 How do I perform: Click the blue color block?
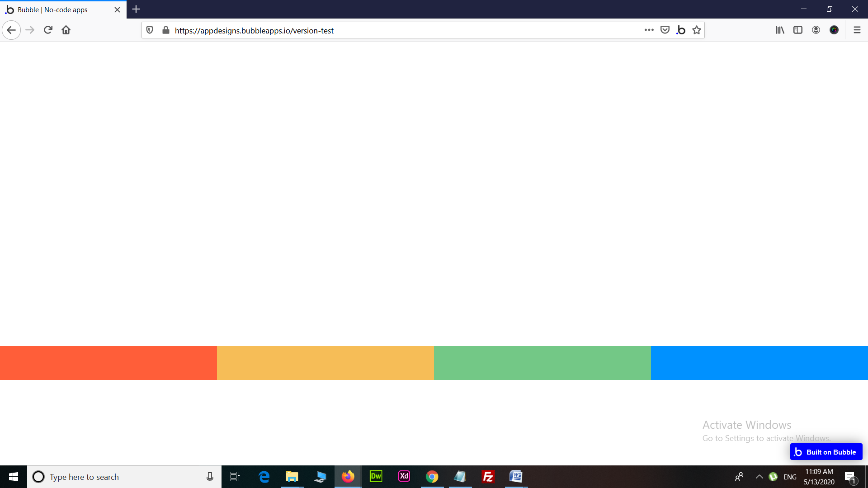click(759, 363)
